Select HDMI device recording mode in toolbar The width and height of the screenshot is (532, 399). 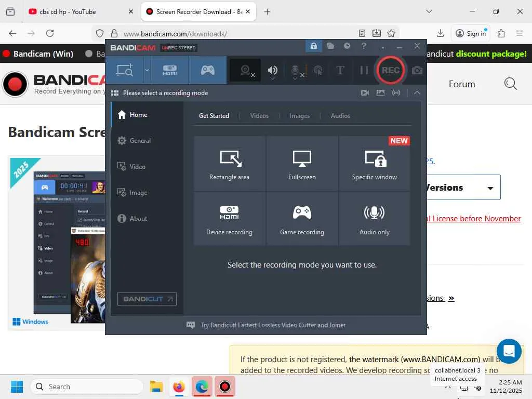pos(170,70)
